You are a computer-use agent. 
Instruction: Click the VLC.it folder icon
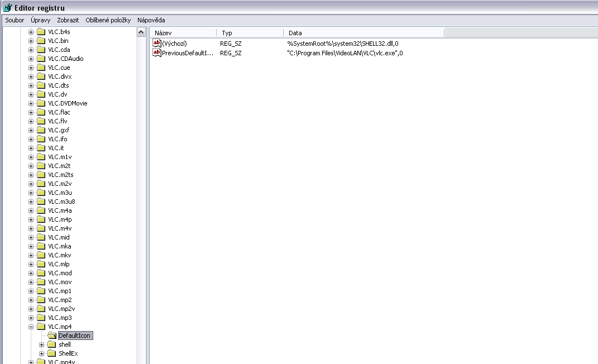(41, 148)
